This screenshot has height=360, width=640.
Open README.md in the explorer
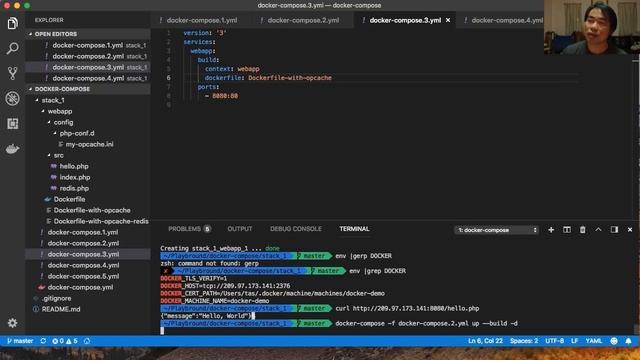pyautogui.click(x=61, y=309)
